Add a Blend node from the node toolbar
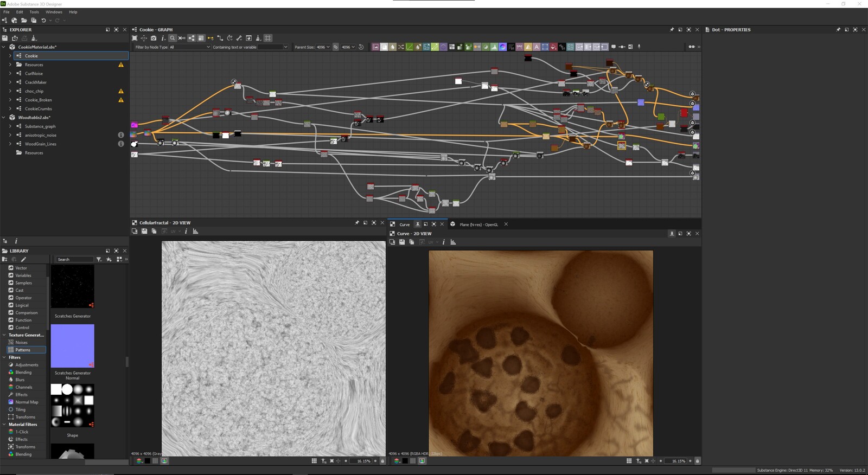Viewport: 868px width, 475px height. click(384, 47)
